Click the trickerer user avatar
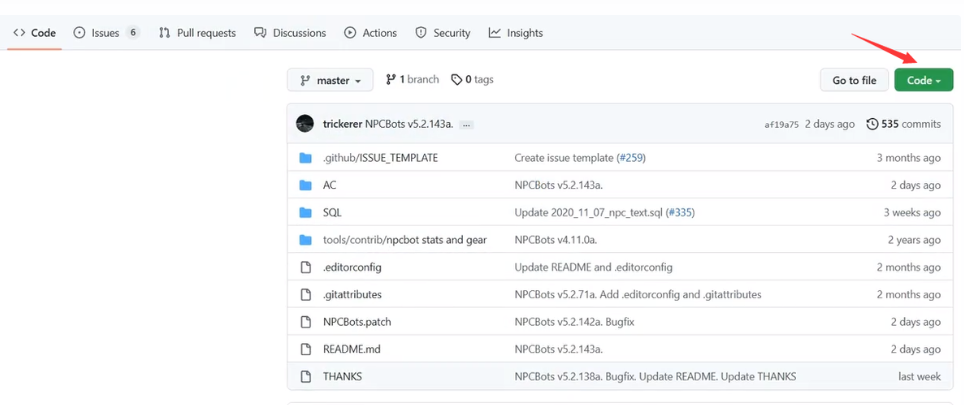Image resolution: width=964 pixels, height=405 pixels. tap(305, 124)
